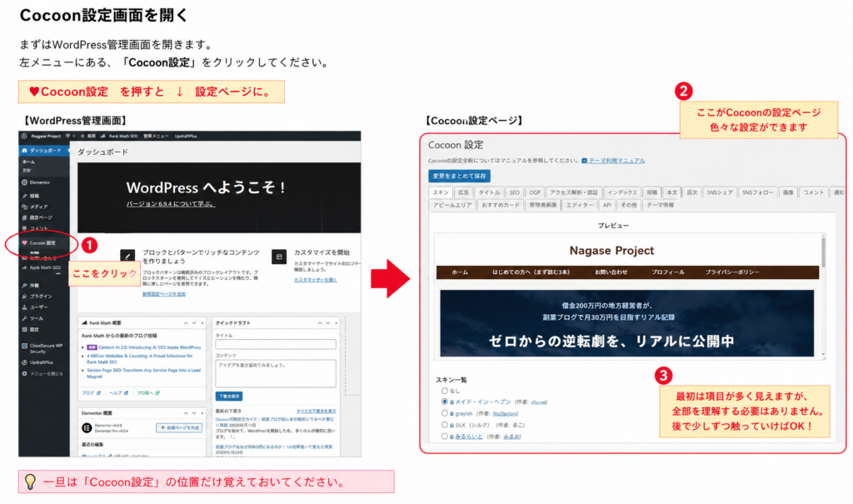Click the heart icon for Cocoon 設定
This screenshot has width=853, height=504.
[x=24, y=242]
